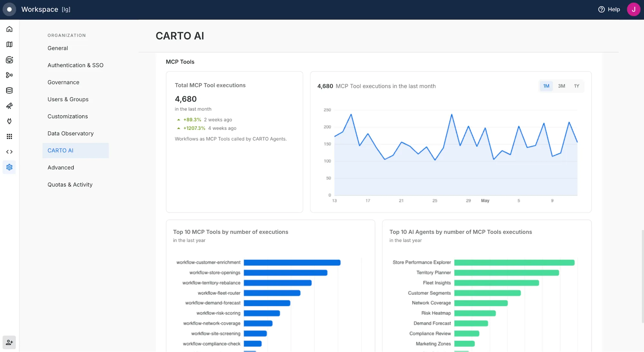644x352 pixels.
Task: Open the Settings gear icon in sidebar
Action: [9, 167]
